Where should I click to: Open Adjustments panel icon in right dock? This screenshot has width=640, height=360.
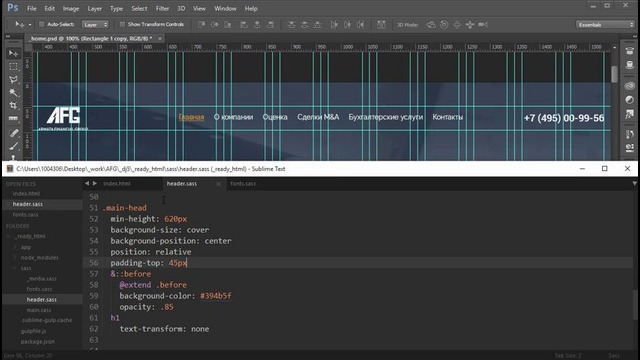(629, 100)
